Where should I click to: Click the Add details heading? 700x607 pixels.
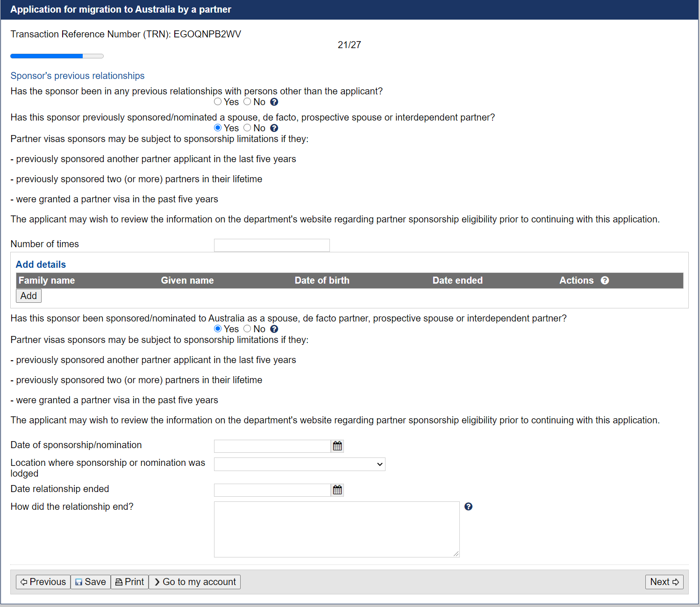pyautogui.click(x=41, y=264)
